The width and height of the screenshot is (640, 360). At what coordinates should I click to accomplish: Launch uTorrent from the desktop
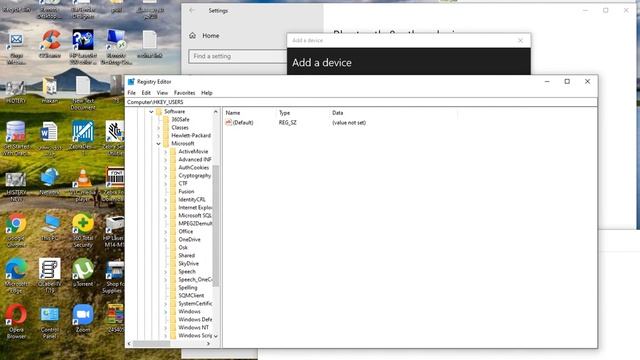pyautogui.click(x=83, y=272)
